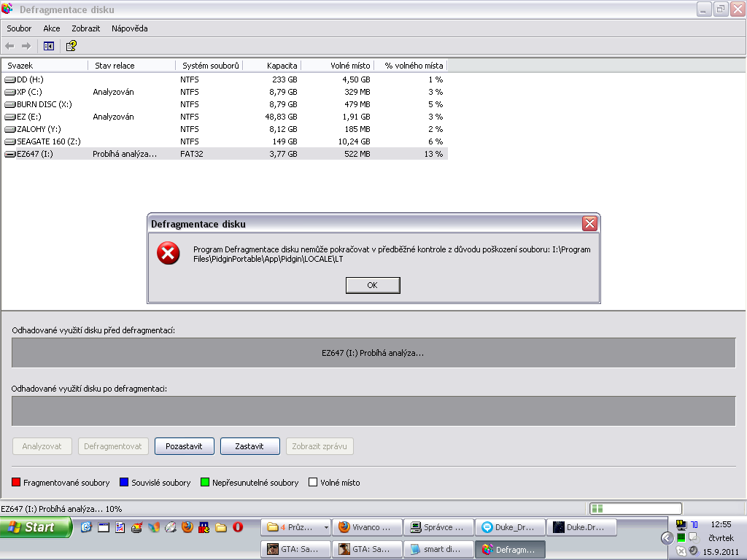Select the BURN DISC (X:) volume row
The image size is (747, 560).
[x=225, y=104]
